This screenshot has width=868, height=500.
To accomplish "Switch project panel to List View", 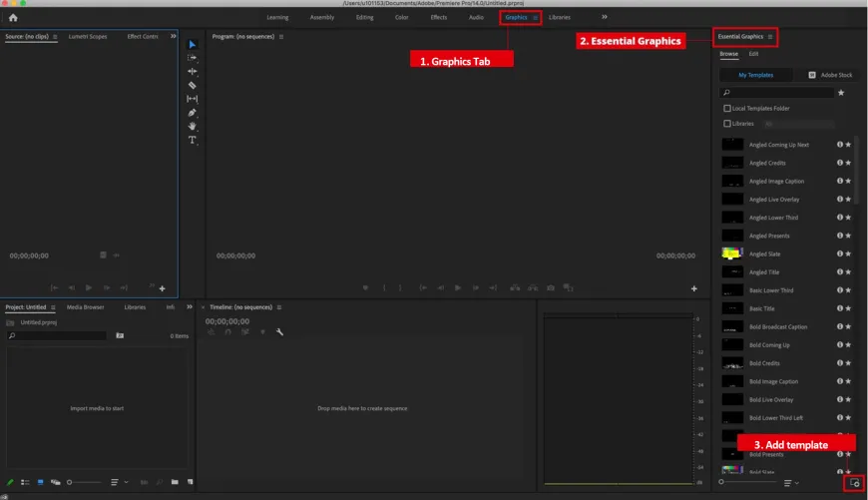I will point(25,482).
